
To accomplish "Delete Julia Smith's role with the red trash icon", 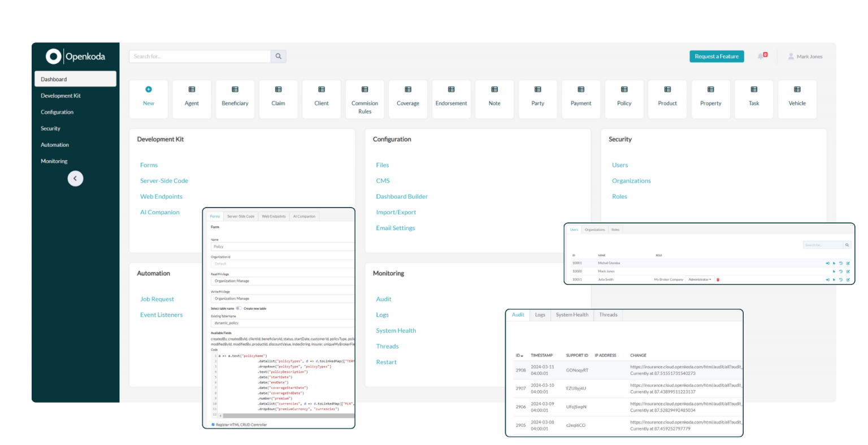I will coord(718,280).
